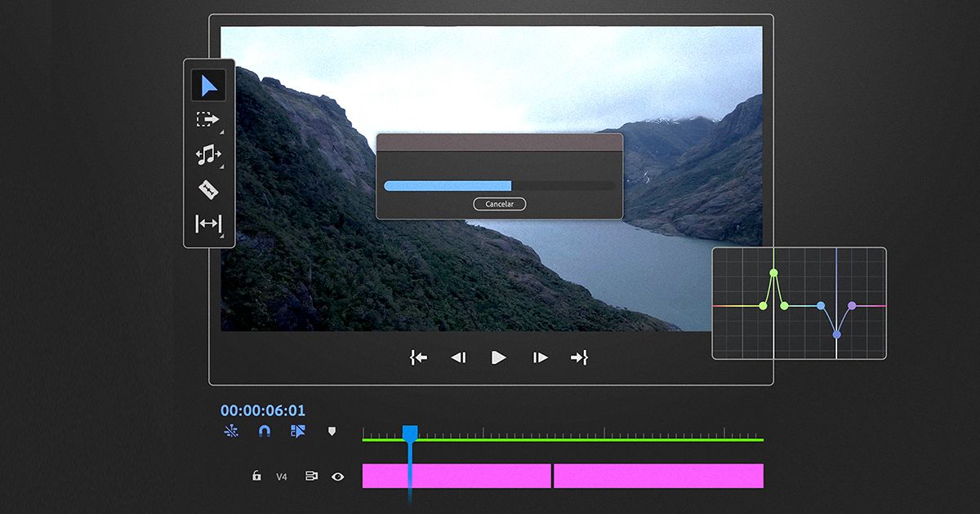Add a marker with shield icon

(x=332, y=431)
